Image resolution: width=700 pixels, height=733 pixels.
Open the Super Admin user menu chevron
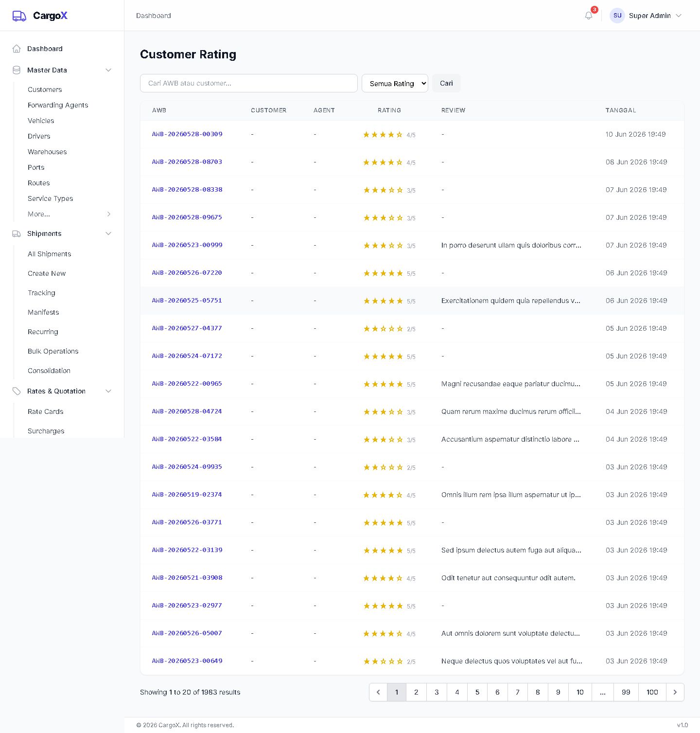pyautogui.click(x=679, y=16)
